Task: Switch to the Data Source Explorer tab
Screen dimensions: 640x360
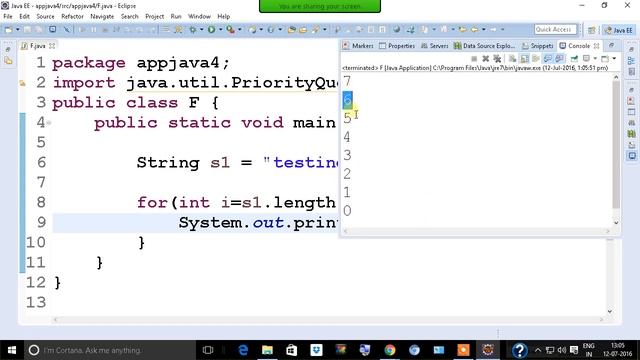Action: point(484,46)
